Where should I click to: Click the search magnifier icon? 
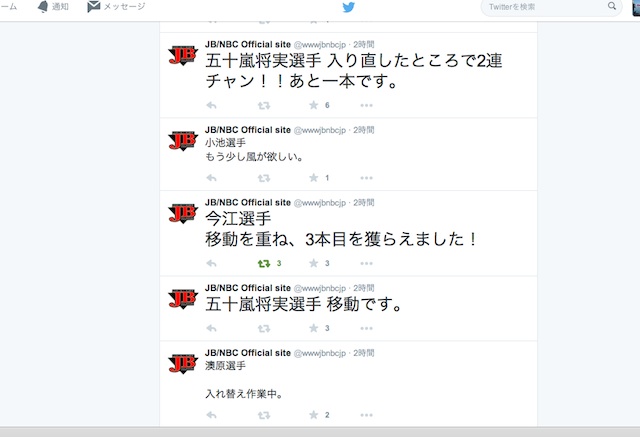(x=611, y=6)
